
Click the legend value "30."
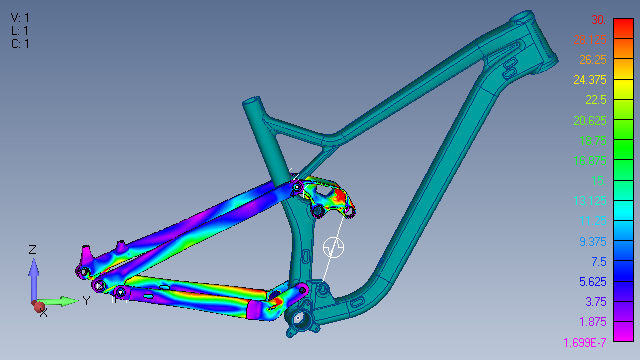[x=599, y=20]
